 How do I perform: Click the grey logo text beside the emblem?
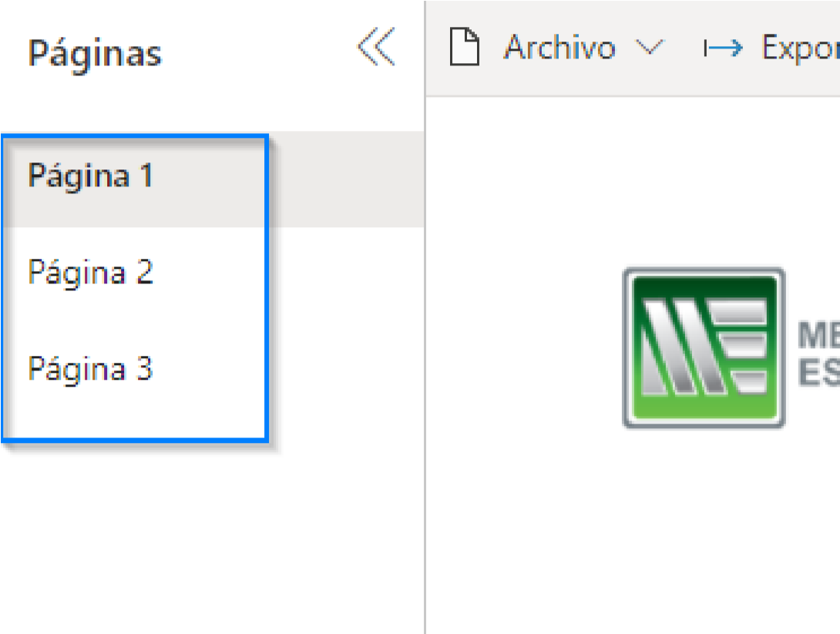(x=818, y=354)
